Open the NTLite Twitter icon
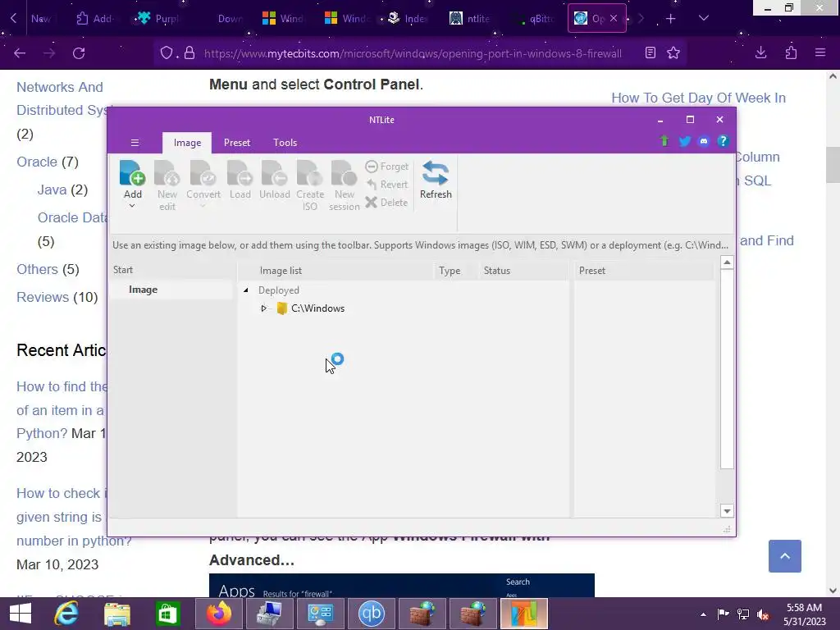This screenshot has height=630, width=840. pos(685,141)
